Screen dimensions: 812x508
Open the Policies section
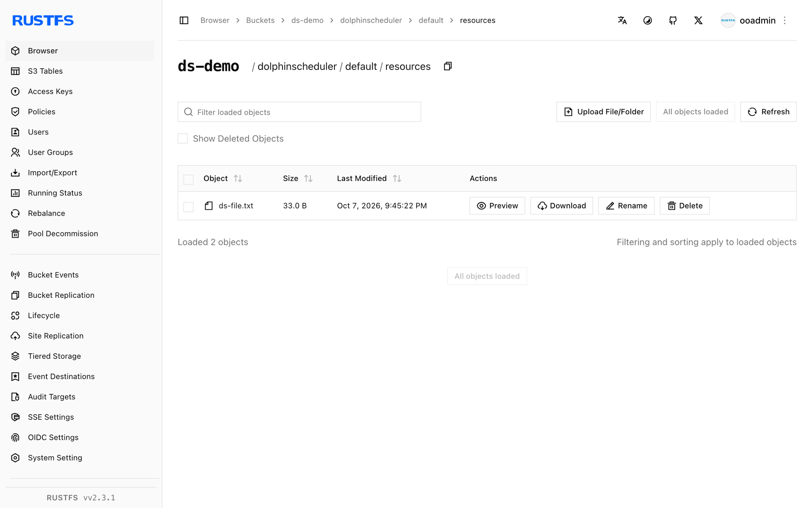[x=80, y=112]
